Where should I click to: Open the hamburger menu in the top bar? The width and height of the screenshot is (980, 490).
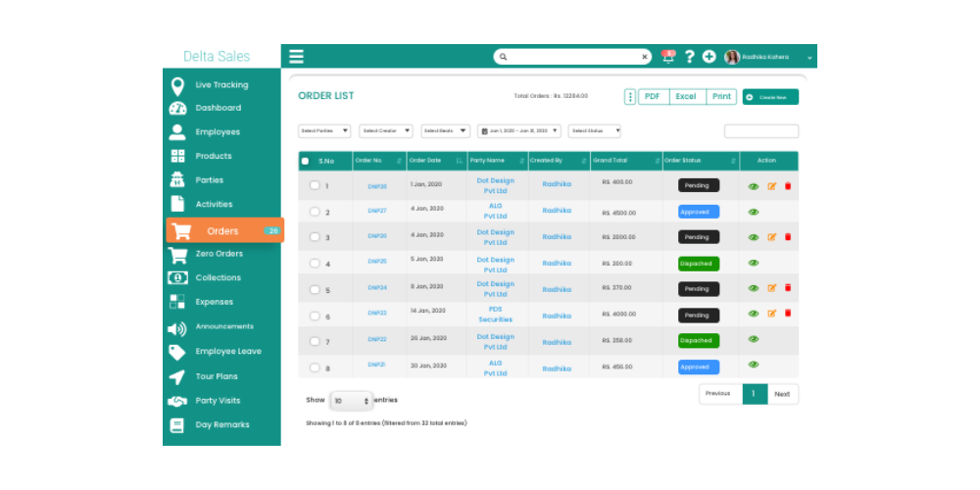[296, 56]
